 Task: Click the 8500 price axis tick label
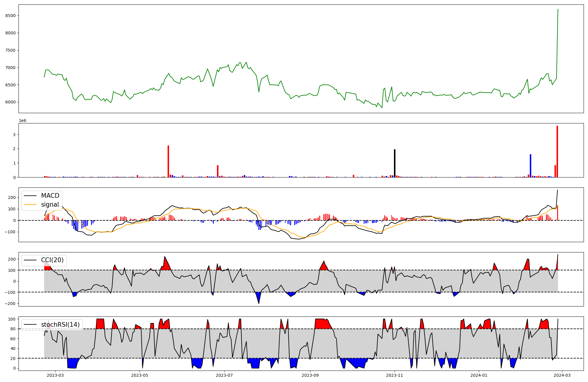tap(10, 16)
